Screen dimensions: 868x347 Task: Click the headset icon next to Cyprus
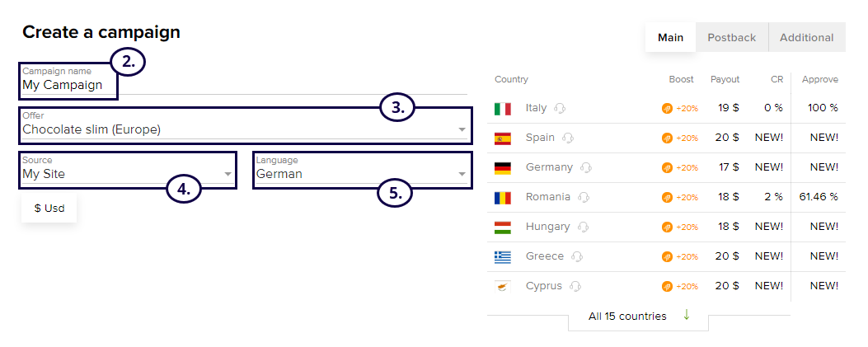tap(575, 286)
